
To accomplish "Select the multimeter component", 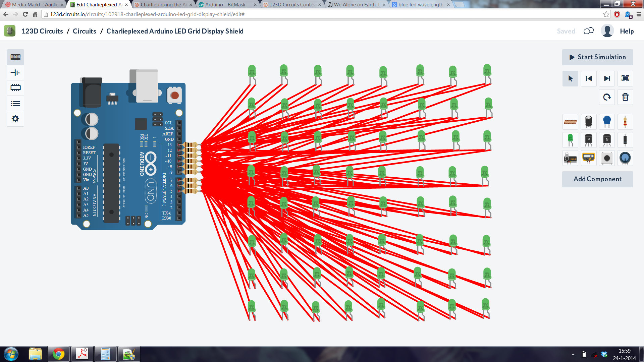I will point(589,158).
